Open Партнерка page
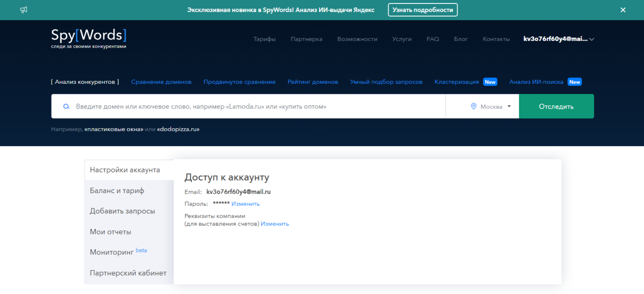This screenshot has height=294, width=644. 306,39
